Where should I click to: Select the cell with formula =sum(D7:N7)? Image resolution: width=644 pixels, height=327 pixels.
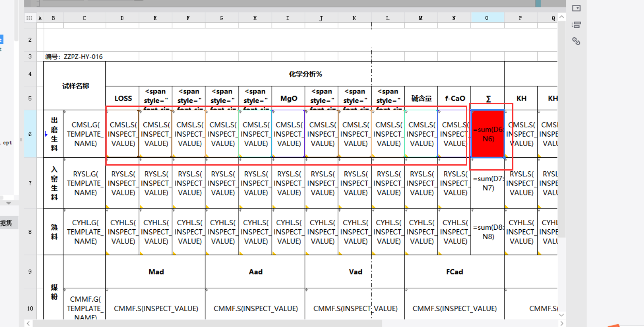coord(488,183)
